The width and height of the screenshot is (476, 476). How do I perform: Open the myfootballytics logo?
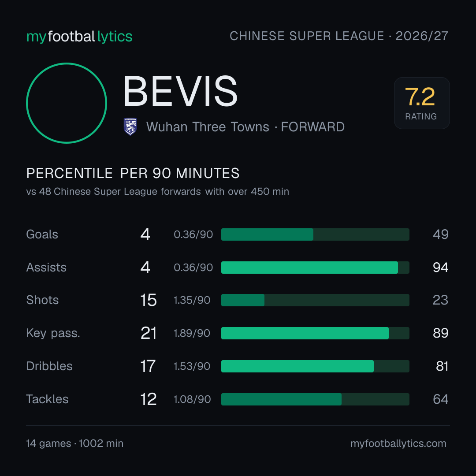tap(79, 37)
